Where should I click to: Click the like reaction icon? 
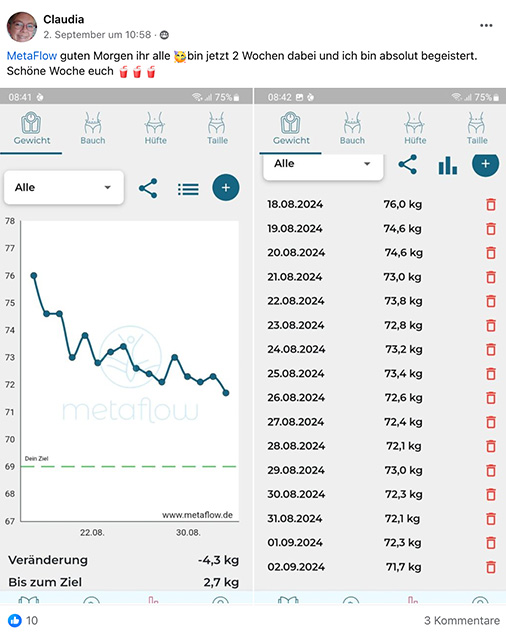[15, 620]
